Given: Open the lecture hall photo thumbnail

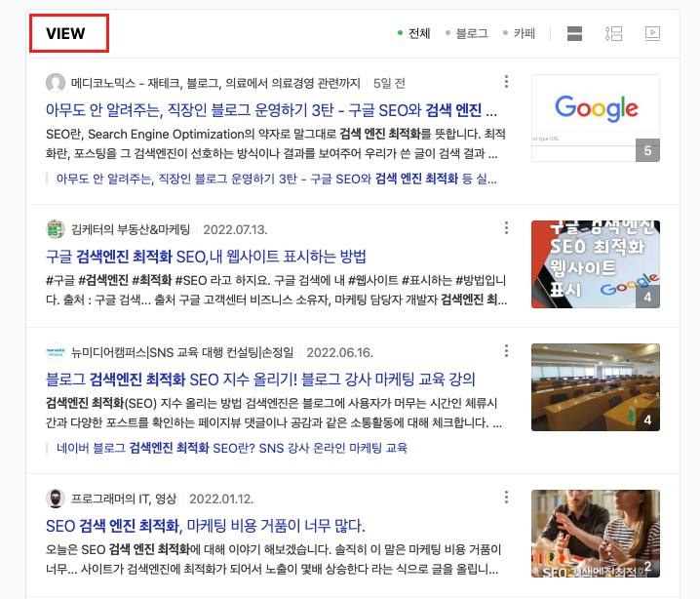Looking at the screenshot, I should [596, 387].
